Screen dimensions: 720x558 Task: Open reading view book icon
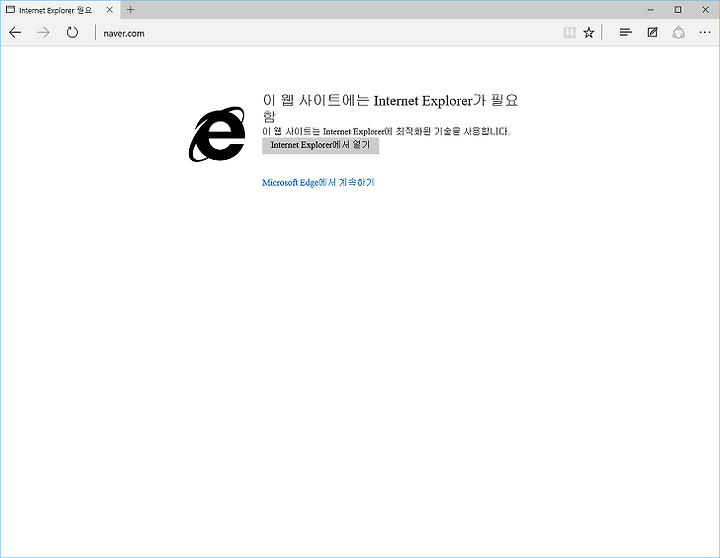(x=569, y=33)
